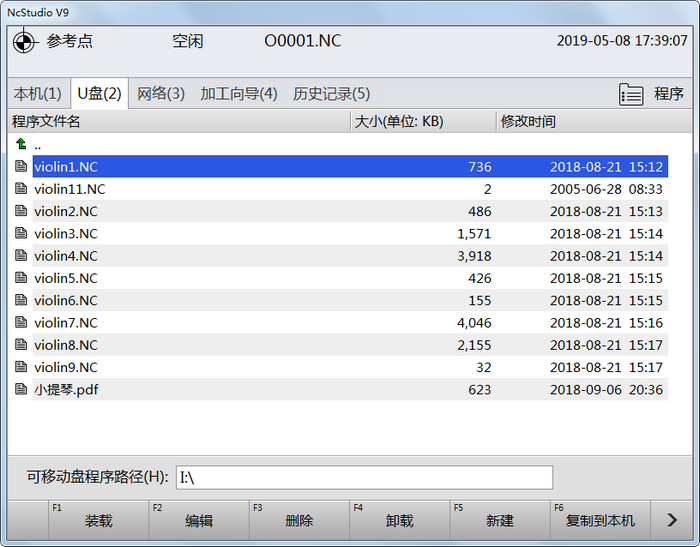The height and width of the screenshot is (547, 700).
Task: Click F3 删除 button
Action: (x=299, y=520)
